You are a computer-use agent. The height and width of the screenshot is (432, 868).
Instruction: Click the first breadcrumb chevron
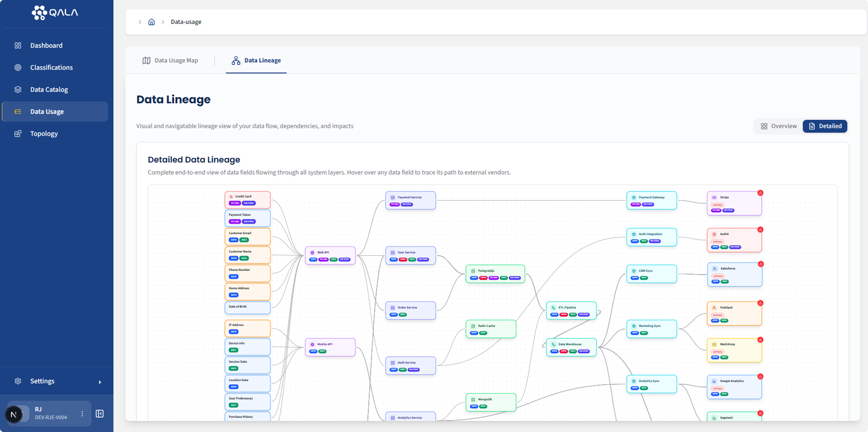pyautogui.click(x=140, y=22)
